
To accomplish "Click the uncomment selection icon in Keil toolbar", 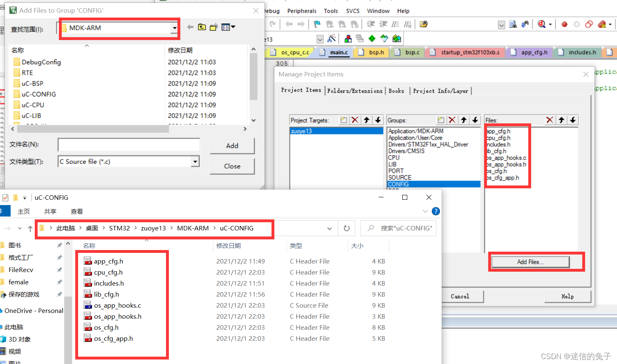I will [408, 24].
